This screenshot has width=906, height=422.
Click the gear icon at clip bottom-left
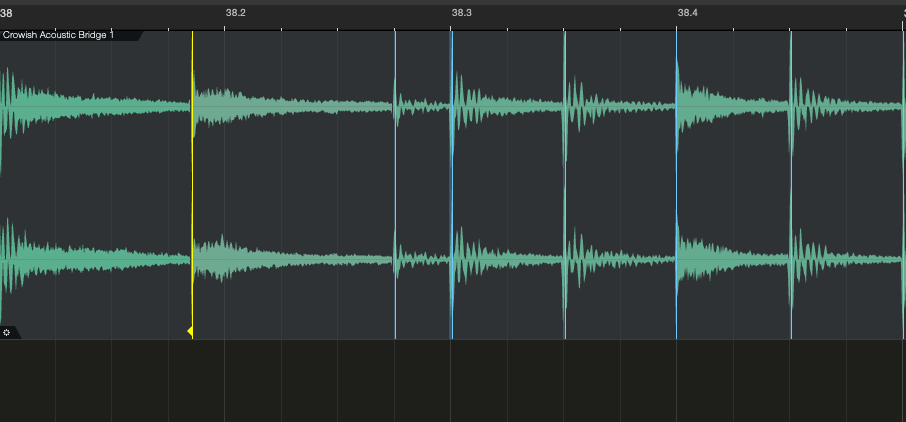point(7,332)
